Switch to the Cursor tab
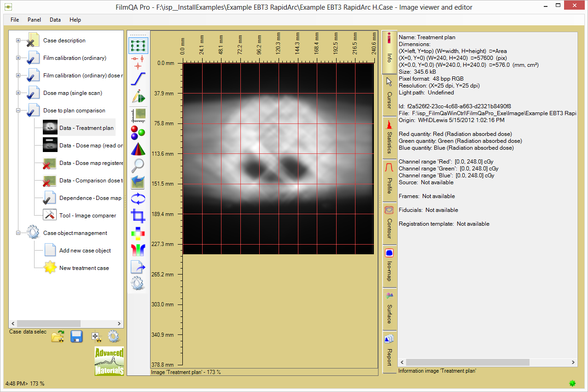The height and width of the screenshot is (392, 588). pyautogui.click(x=389, y=95)
